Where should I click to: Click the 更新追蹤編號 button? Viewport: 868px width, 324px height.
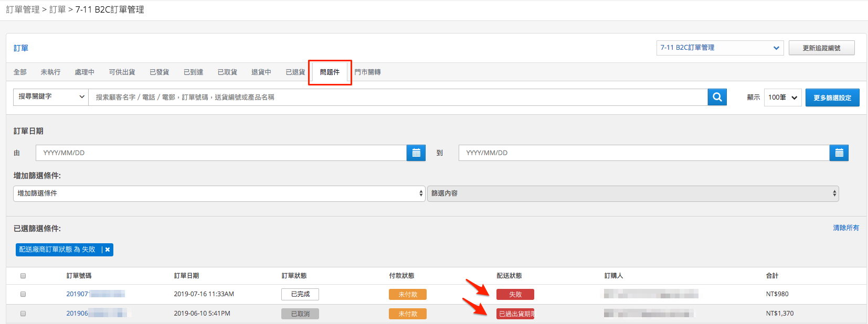click(x=821, y=48)
